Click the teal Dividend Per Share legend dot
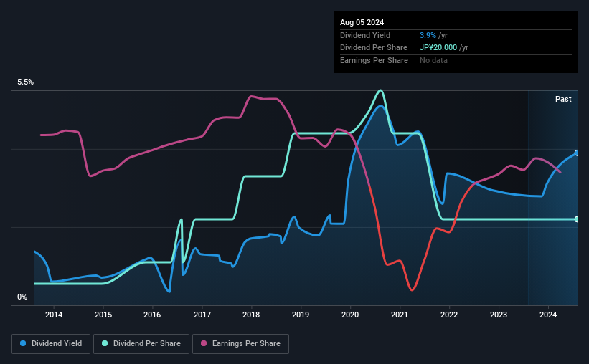 click(105, 343)
